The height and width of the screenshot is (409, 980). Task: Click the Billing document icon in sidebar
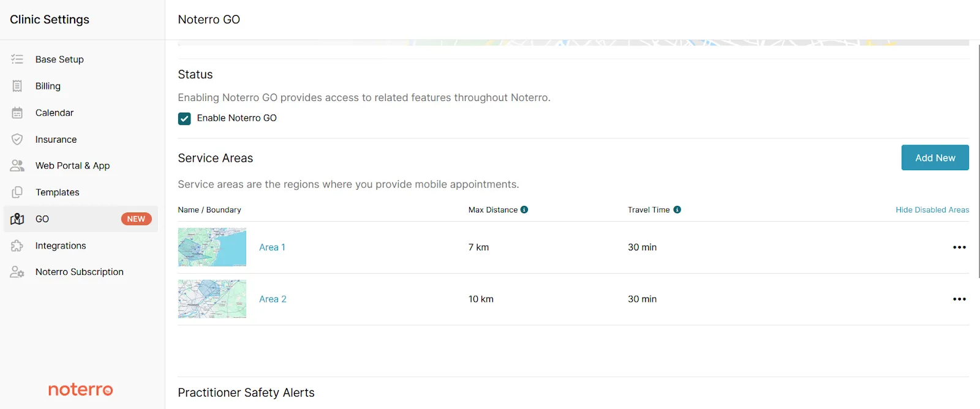tap(17, 86)
